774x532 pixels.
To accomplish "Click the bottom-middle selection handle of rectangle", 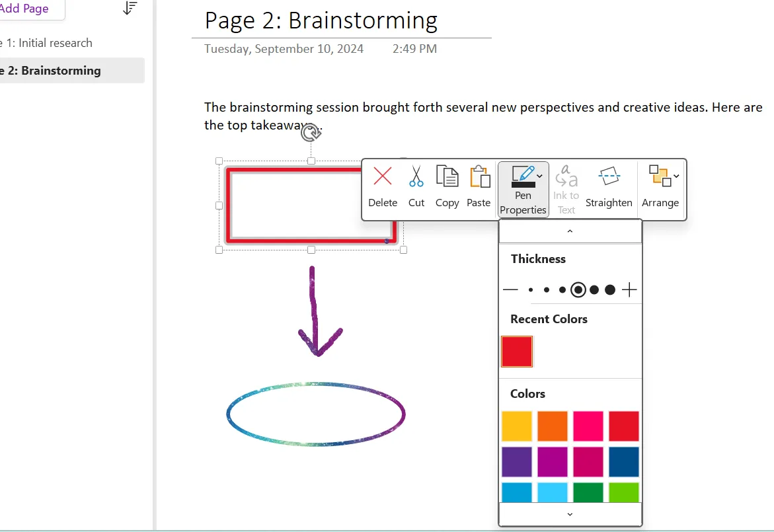I will [311, 250].
